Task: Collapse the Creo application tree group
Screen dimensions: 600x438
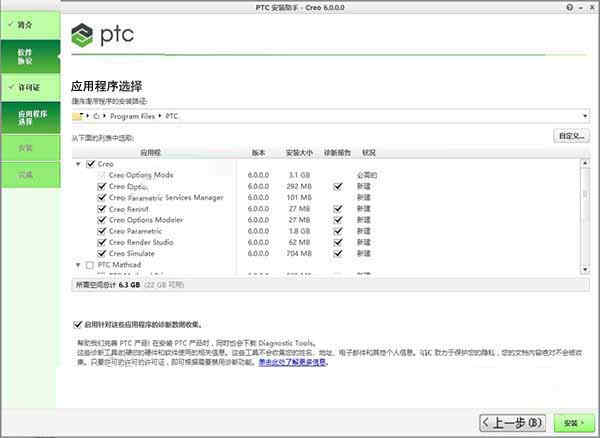Action: 77,163
